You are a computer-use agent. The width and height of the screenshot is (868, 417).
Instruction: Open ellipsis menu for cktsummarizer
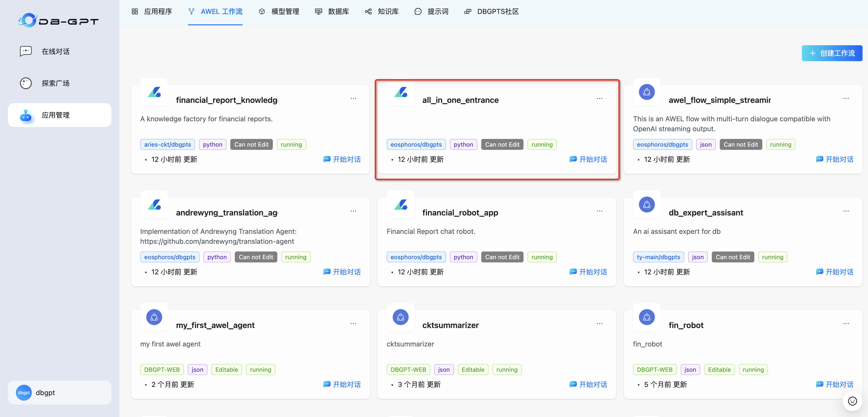point(599,324)
